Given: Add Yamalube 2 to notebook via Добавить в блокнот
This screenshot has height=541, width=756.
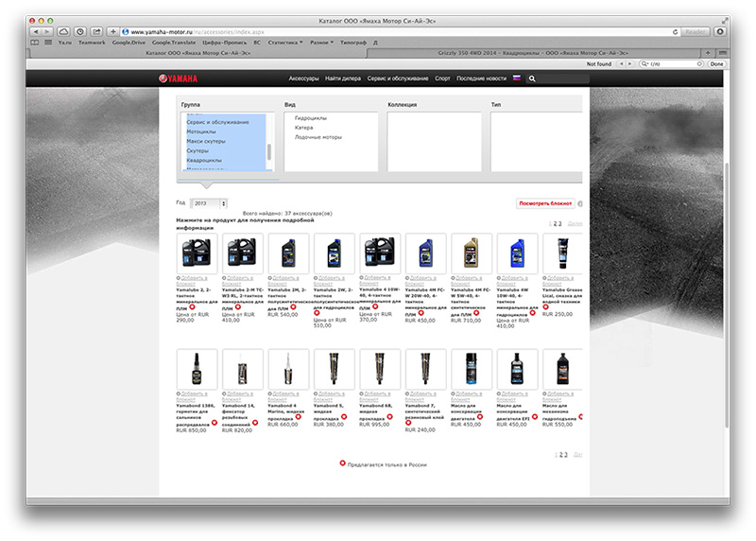Looking at the screenshot, I should click(192, 281).
